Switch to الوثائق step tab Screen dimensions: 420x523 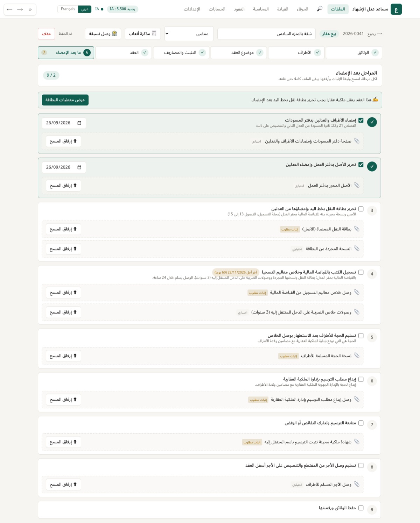(x=354, y=53)
